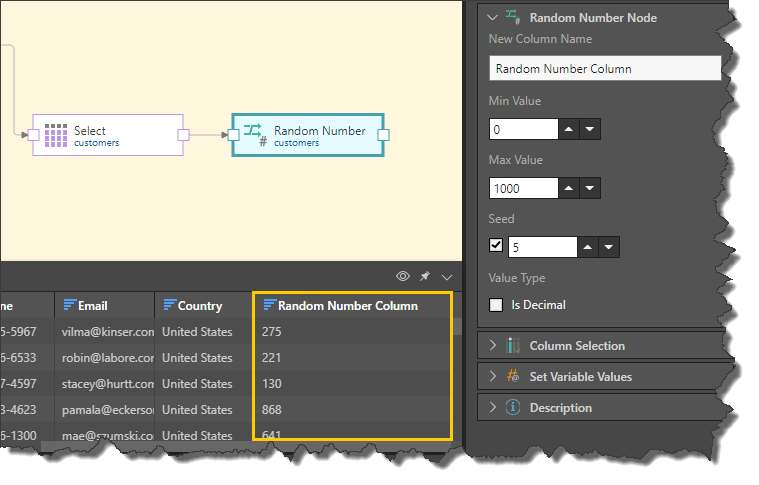The width and height of the screenshot is (759, 485).
Task: Collapse the Random Number Node section
Action: 492,17
